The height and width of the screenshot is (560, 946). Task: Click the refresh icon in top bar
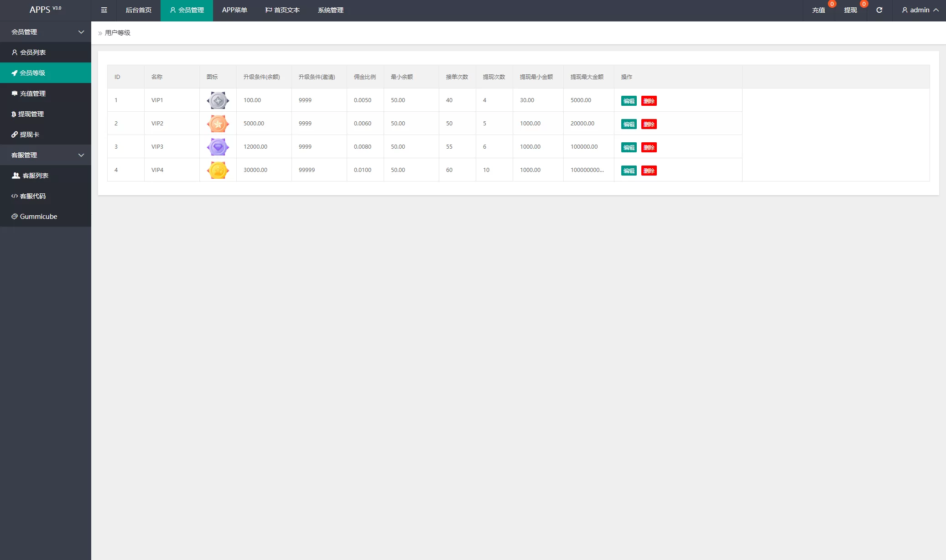coord(879,10)
